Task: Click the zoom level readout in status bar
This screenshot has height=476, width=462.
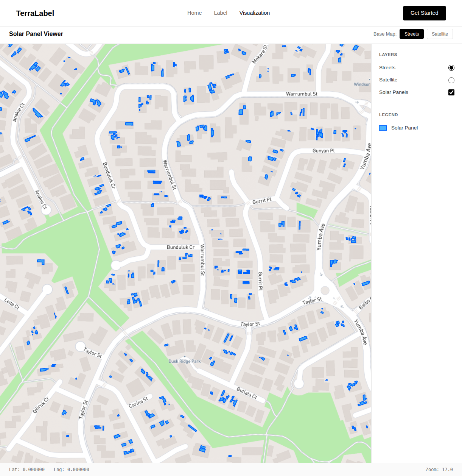Action: (439, 469)
